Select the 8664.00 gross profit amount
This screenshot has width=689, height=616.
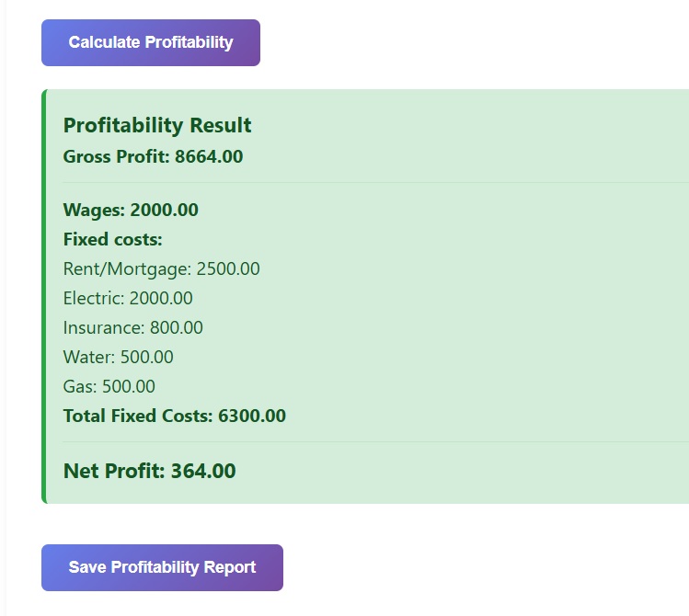[x=209, y=157]
